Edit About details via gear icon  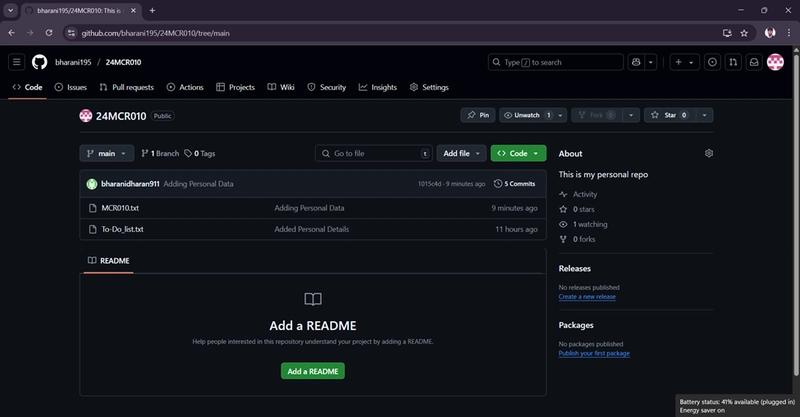coord(709,153)
